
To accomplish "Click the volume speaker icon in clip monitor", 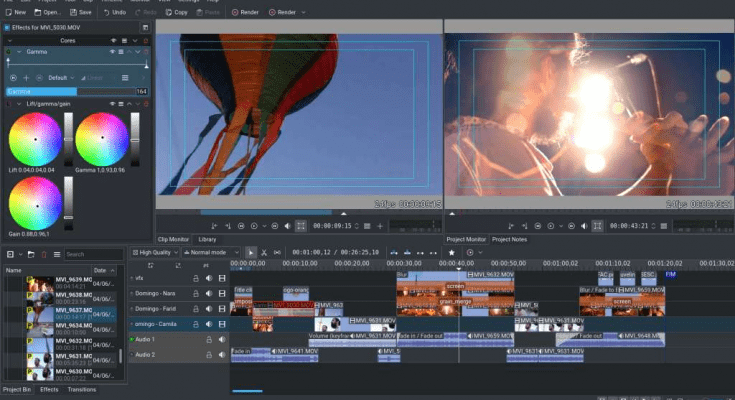I will pyautogui.click(x=287, y=226).
